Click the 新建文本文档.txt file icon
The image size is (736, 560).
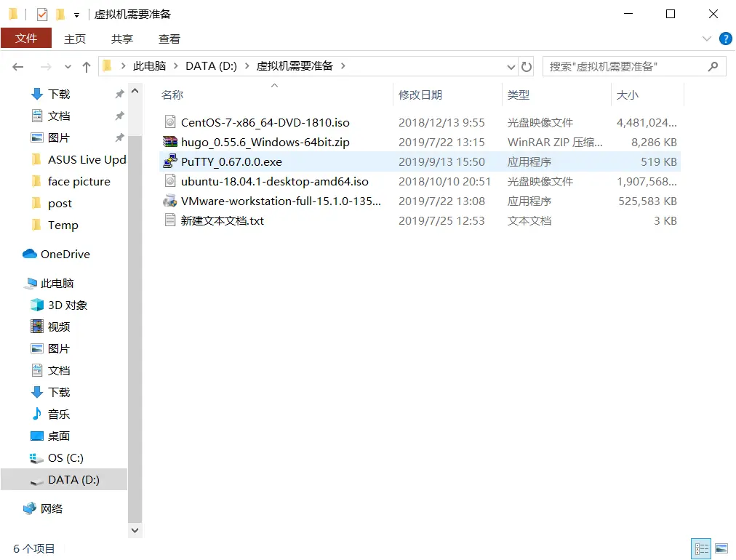[170, 220]
